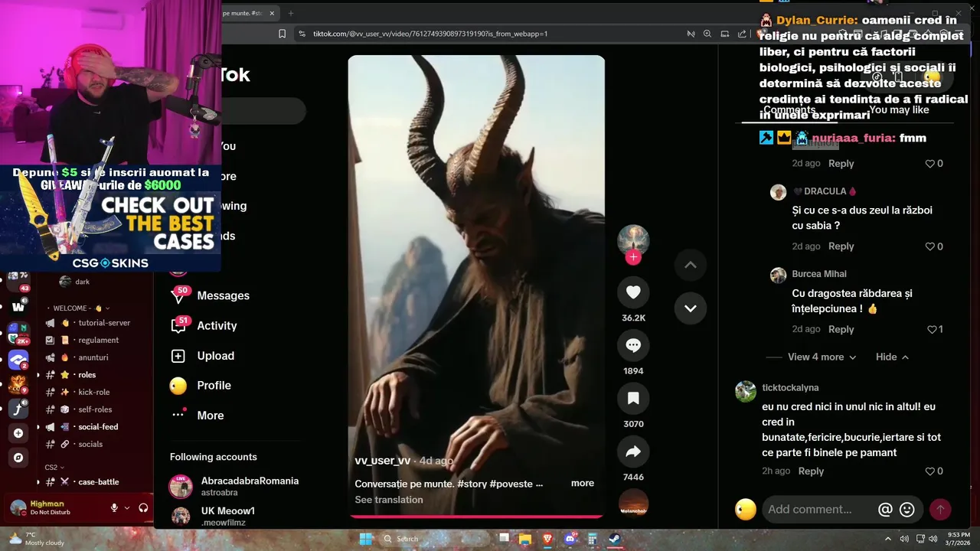Open the spinning sound disc thumbnail
Viewport: 980px width, 551px height.
click(x=633, y=504)
